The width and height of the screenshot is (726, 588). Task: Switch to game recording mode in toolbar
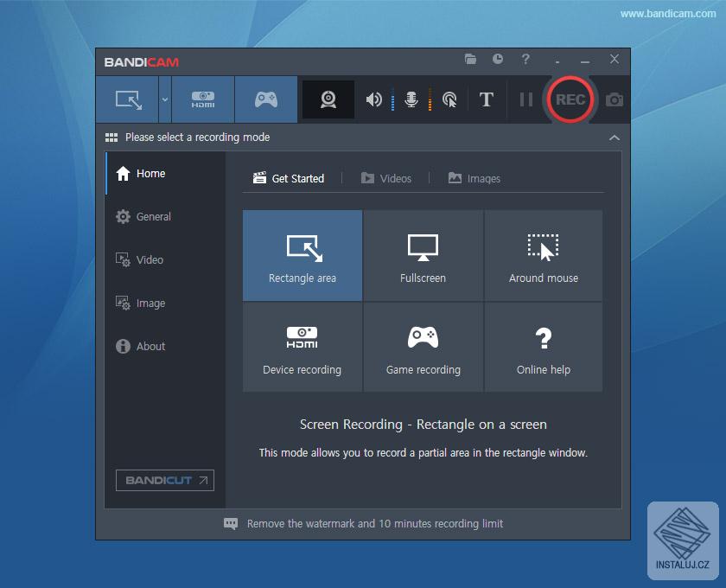tap(266, 99)
